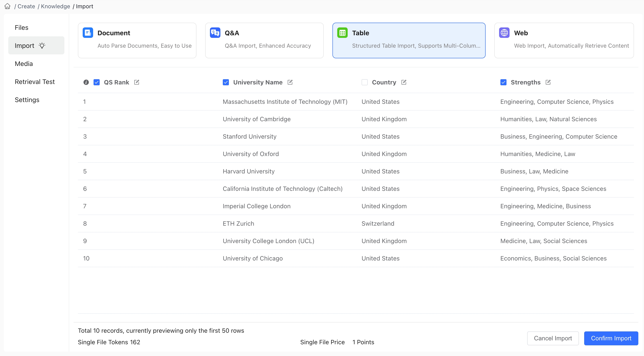Click 'Single File Tokens 162' text
Viewport: 644px width, 356px height.
[x=109, y=342]
